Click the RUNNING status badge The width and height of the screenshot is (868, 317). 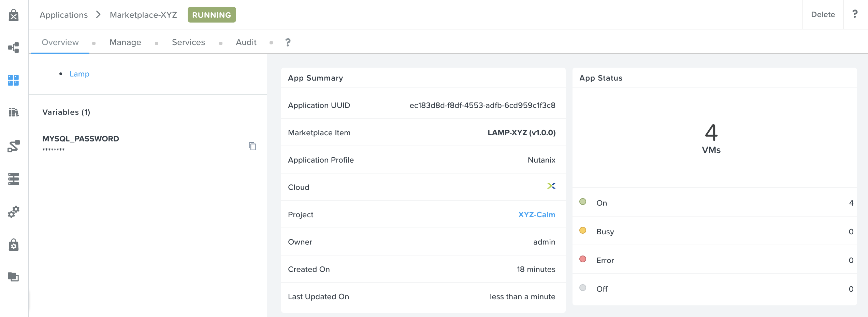pos(212,15)
